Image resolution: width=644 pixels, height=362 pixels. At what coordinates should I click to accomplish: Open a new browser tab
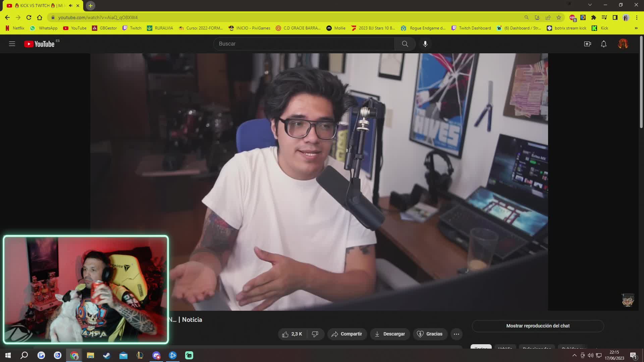(x=90, y=6)
